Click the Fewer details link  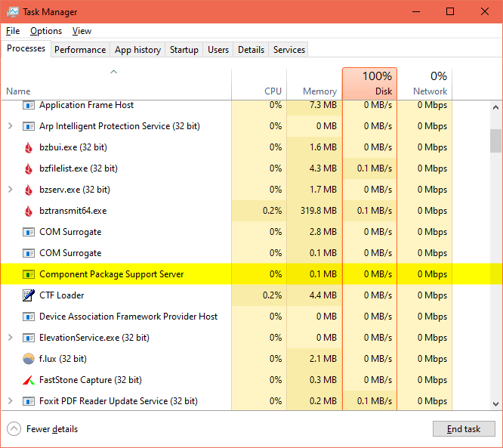click(x=52, y=429)
